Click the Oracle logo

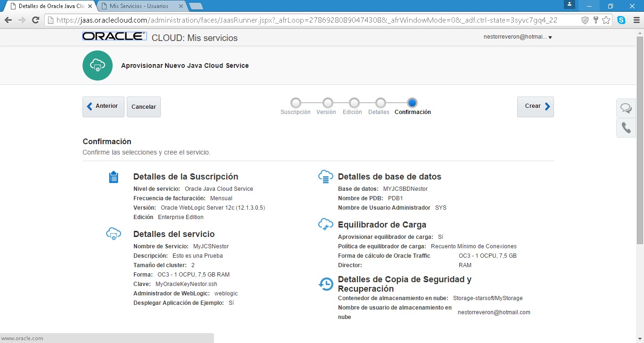click(x=114, y=37)
